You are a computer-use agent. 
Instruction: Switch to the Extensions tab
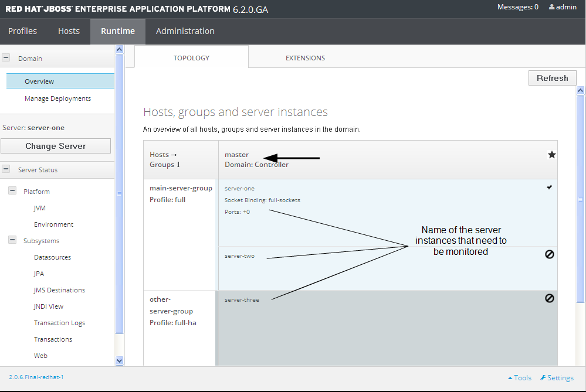pos(306,58)
